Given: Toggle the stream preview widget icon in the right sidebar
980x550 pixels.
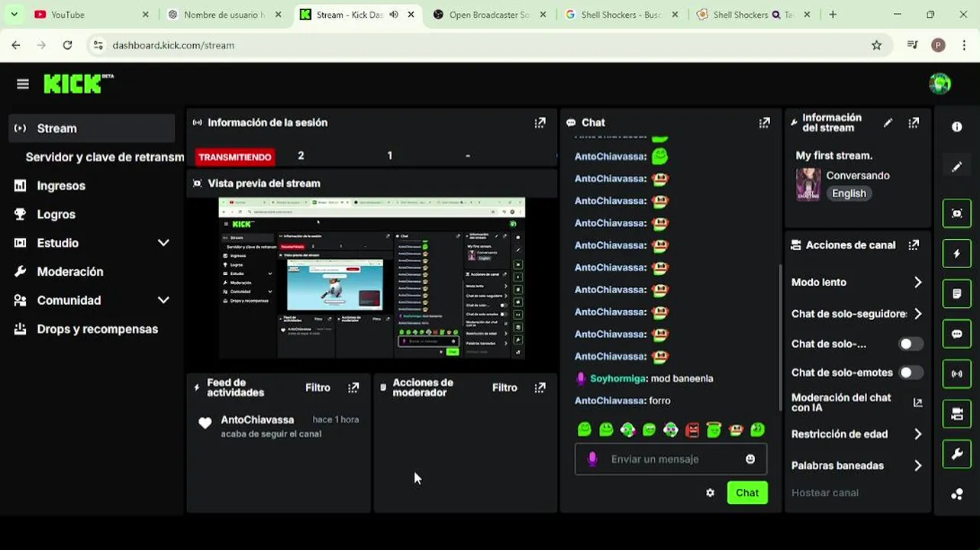Looking at the screenshot, I should click(x=957, y=213).
